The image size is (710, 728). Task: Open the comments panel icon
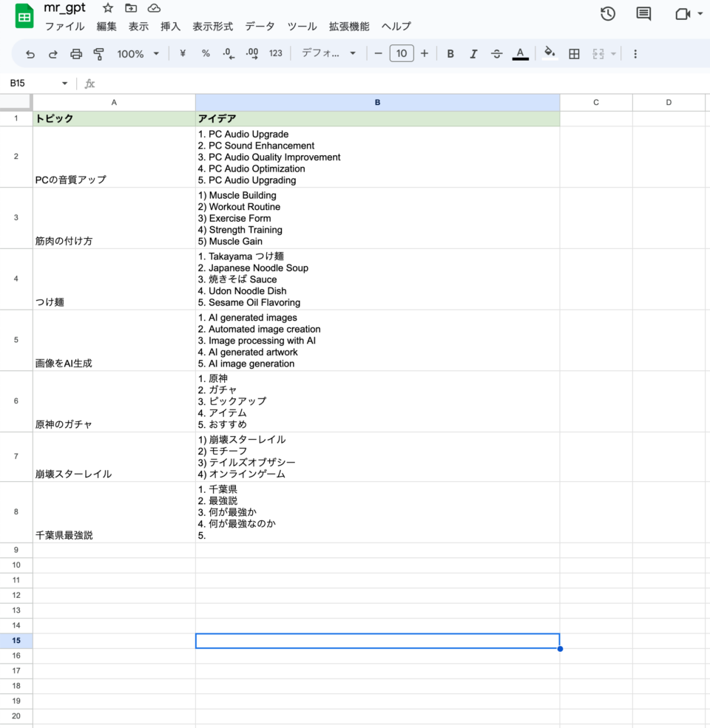(x=644, y=14)
